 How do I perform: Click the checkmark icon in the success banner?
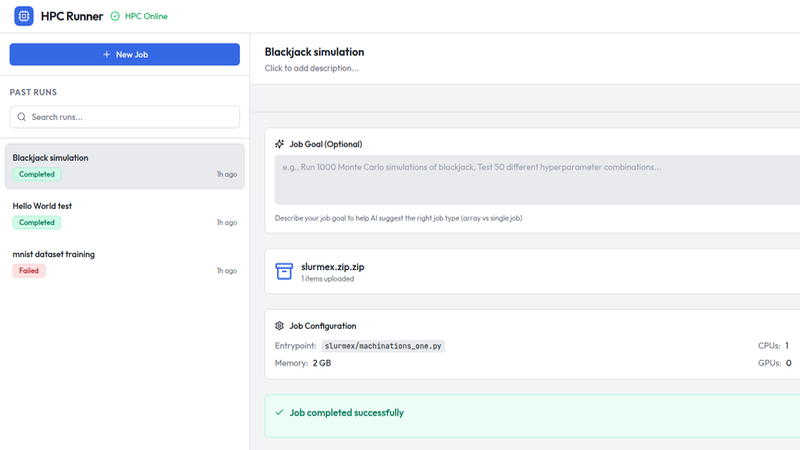pos(278,412)
